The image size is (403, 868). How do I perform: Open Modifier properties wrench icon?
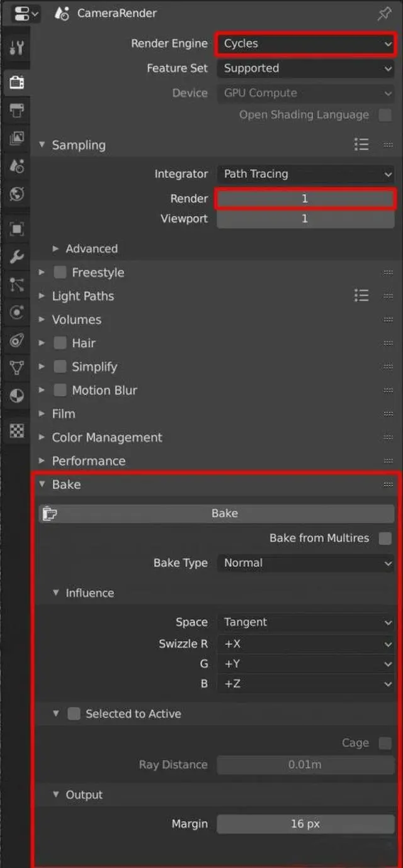click(16, 257)
